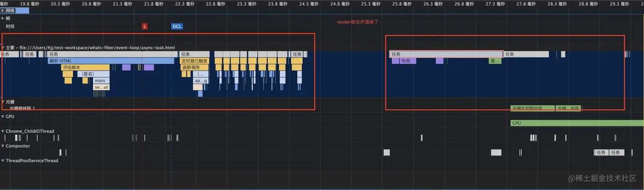Click the 时间 timings row label
The width and height of the screenshot is (644, 190).
tap(10, 26)
